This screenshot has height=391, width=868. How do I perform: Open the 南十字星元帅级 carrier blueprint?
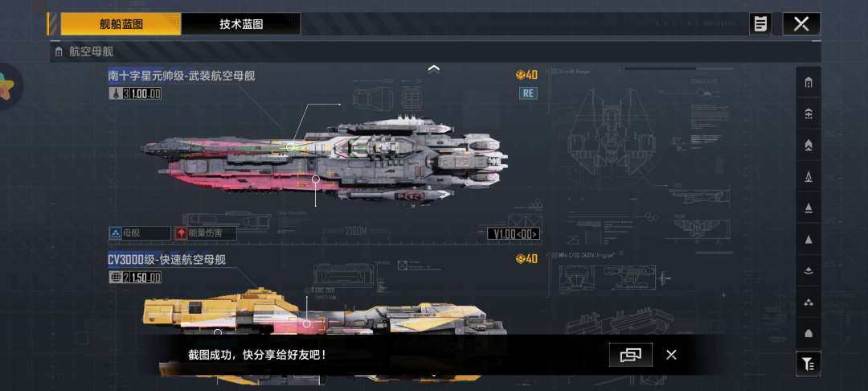point(182,76)
